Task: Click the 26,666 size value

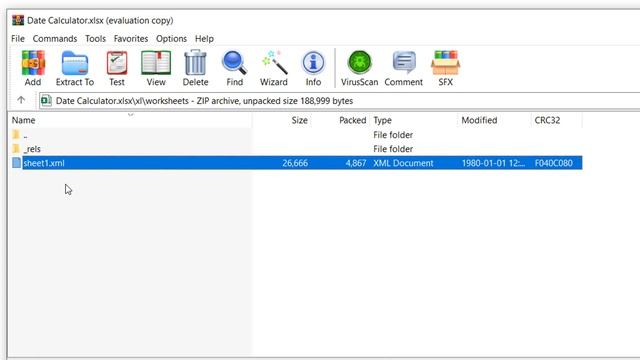Action: 295,163
